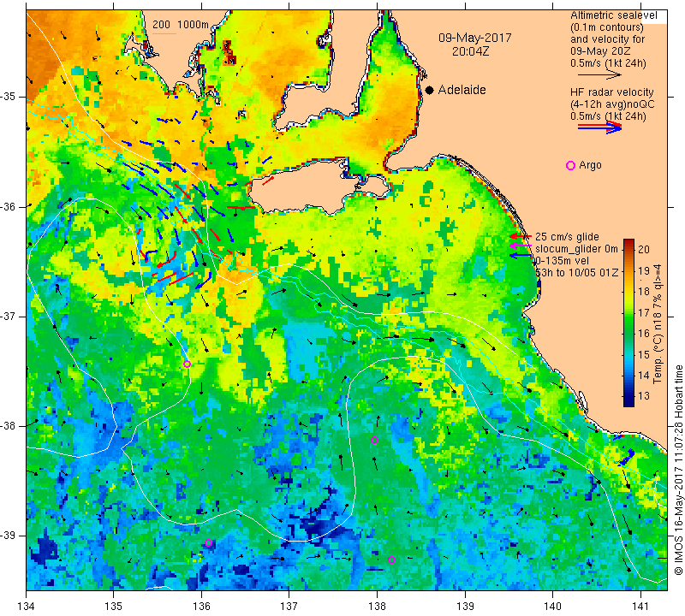The image size is (685, 616).
Task: Click the HF radar velocity legend heading
Action: (x=611, y=92)
